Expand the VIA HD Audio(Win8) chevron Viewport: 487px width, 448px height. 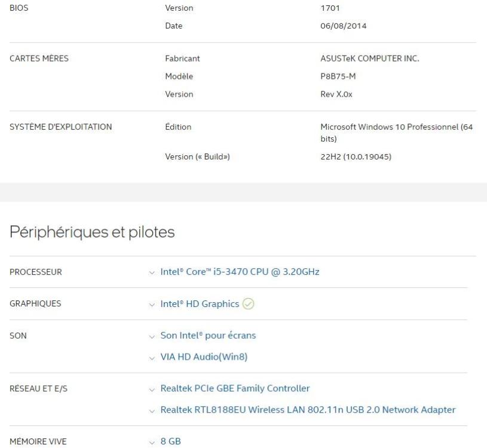154,357
